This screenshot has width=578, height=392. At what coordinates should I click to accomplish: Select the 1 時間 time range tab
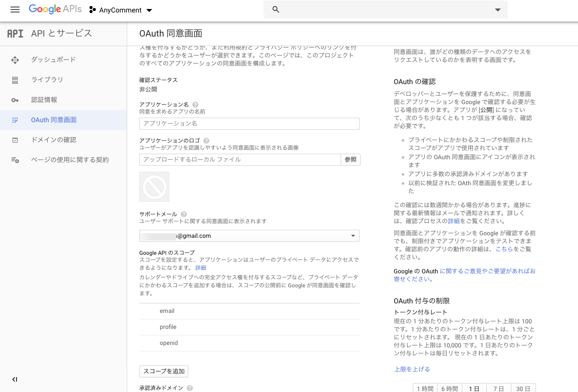pos(425,388)
